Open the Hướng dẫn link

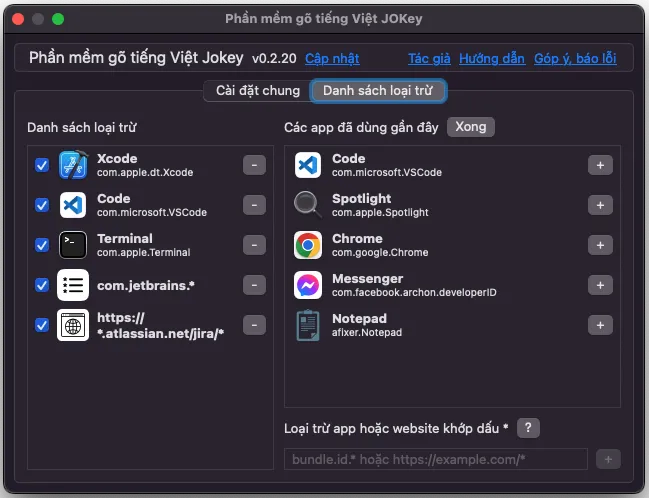(x=492, y=58)
